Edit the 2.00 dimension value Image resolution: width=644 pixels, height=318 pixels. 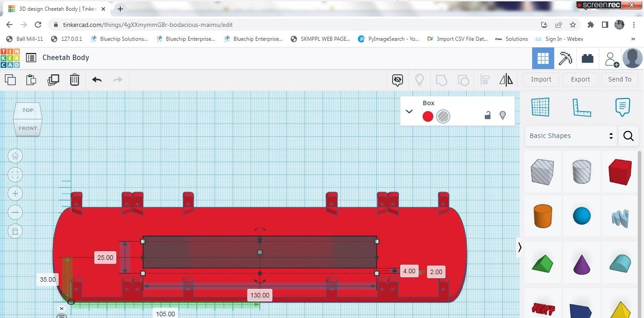pos(436,272)
